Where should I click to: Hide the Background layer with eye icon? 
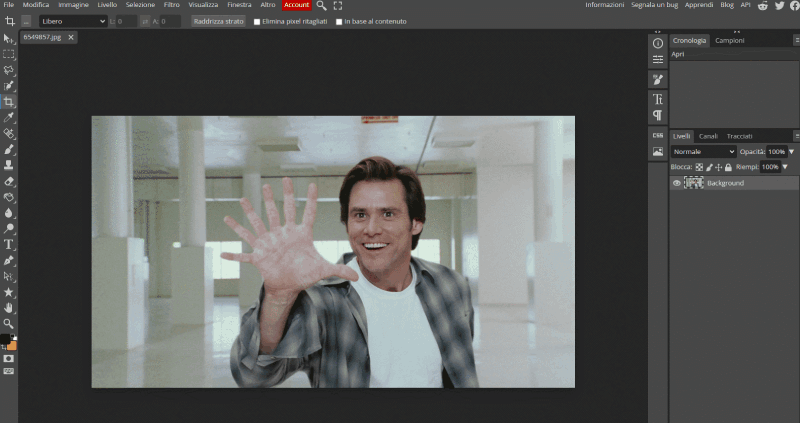coord(677,183)
